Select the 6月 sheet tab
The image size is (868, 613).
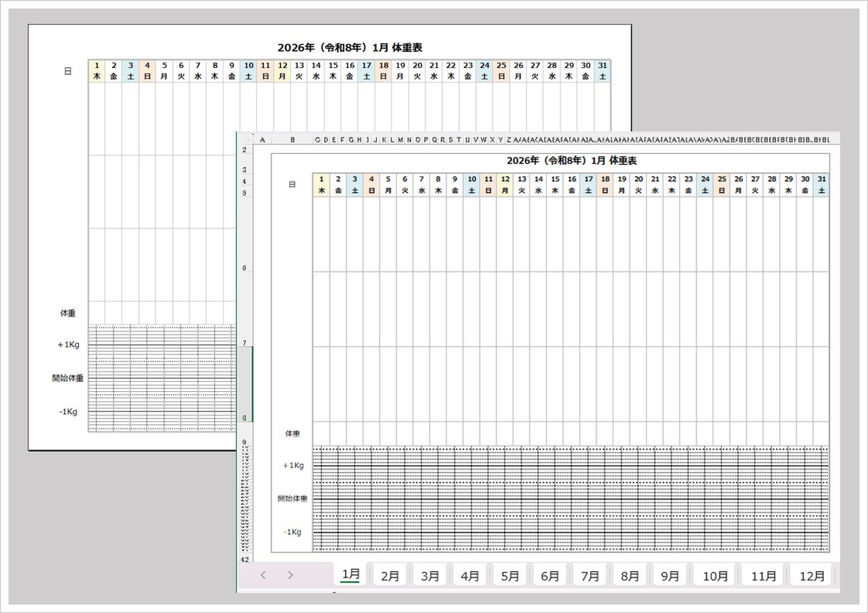(x=550, y=576)
